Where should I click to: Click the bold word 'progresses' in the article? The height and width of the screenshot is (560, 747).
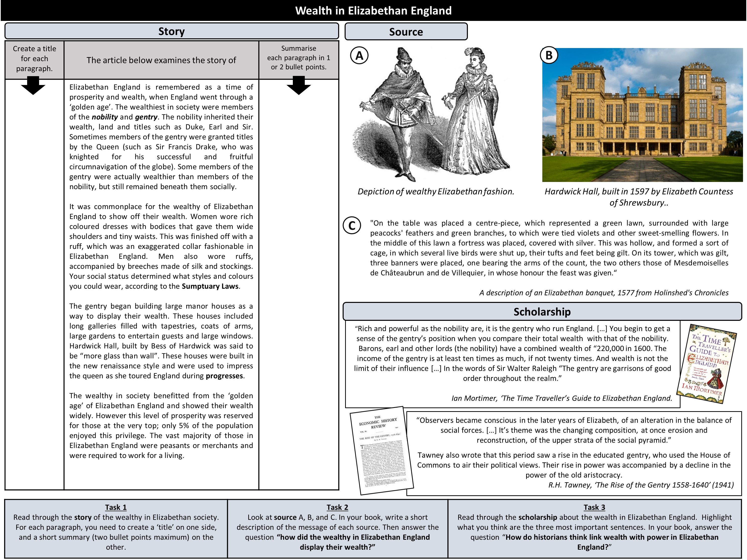coord(224,376)
